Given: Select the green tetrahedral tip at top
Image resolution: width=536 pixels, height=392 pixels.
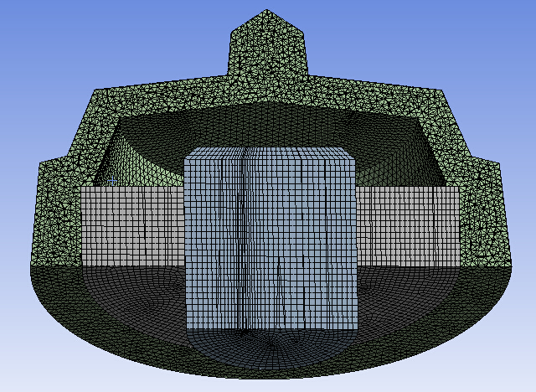Looking at the screenshot, I should (x=267, y=43).
